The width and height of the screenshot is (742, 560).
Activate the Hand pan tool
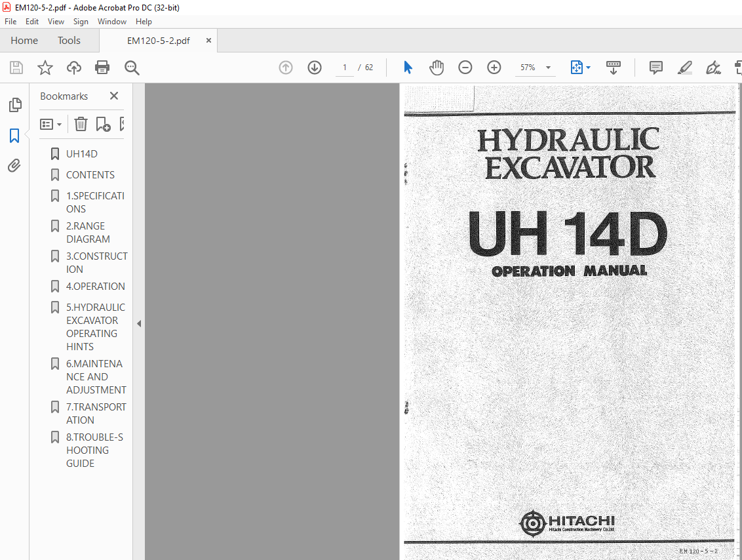pyautogui.click(x=437, y=68)
